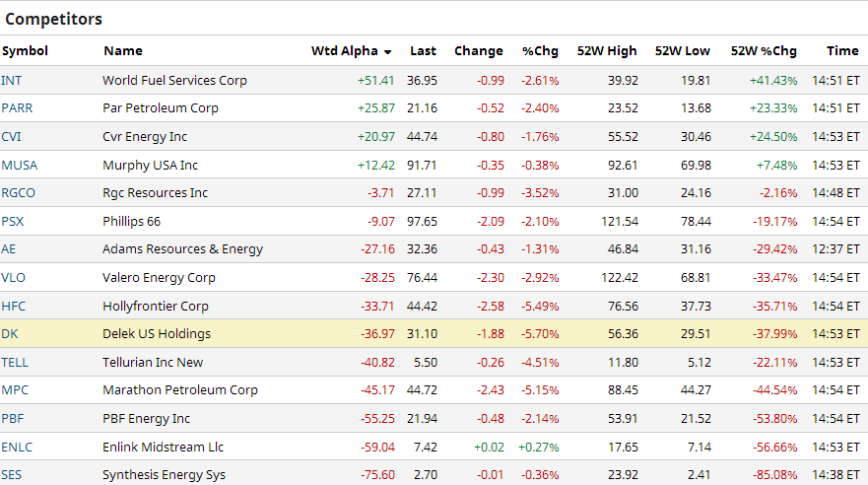The image size is (868, 485).
Task: Open the MUSA symbol link
Action: 20,165
